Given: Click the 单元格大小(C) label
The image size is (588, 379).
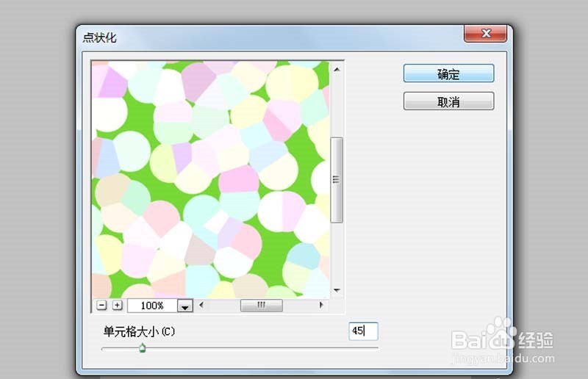Looking at the screenshot, I should [x=139, y=331].
